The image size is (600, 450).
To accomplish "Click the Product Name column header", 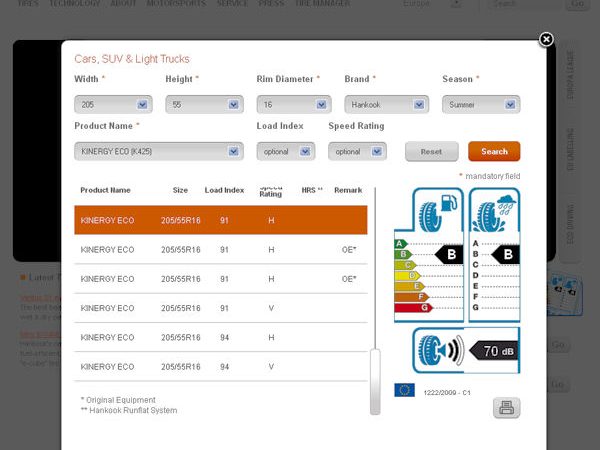I will [105, 190].
